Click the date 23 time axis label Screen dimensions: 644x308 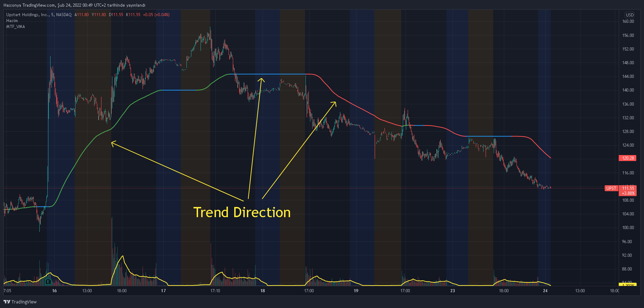click(453, 291)
